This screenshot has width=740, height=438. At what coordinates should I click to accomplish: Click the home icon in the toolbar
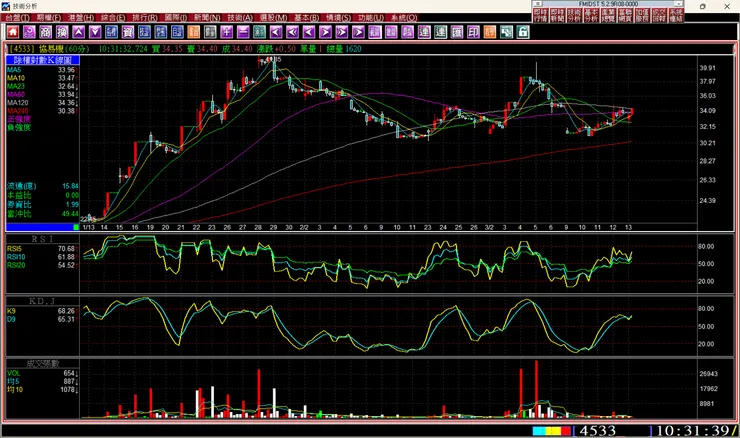(13, 32)
